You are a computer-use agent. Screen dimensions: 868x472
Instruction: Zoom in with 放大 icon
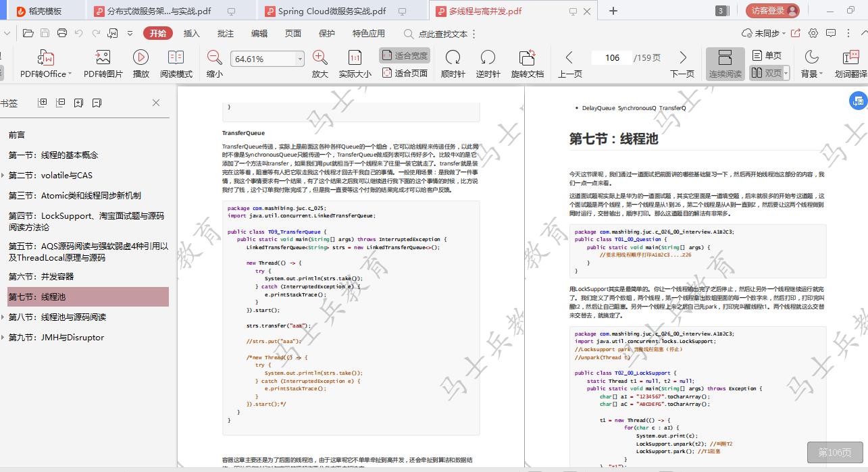click(x=320, y=65)
